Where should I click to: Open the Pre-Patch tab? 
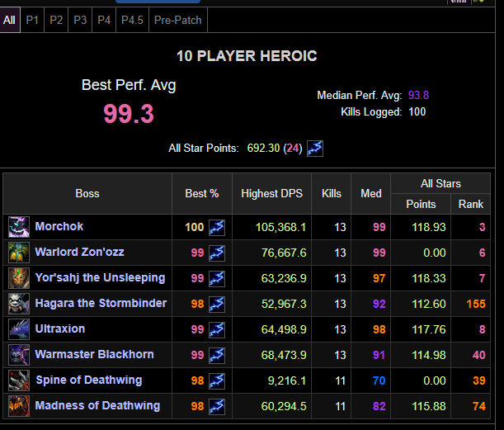[177, 20]
